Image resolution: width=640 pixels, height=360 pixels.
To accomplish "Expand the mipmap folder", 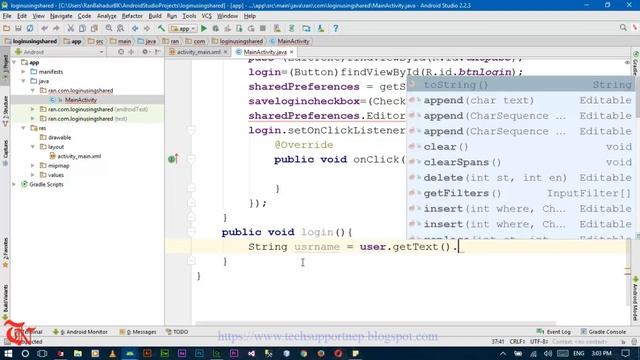I will [x=33, y=166].
